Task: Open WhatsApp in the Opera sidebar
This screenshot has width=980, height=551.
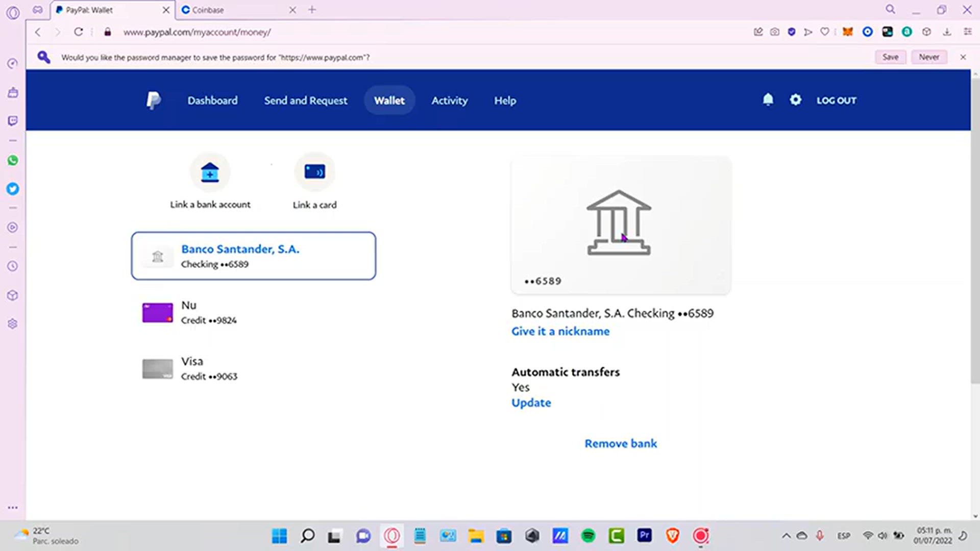Action: (13, 161)
